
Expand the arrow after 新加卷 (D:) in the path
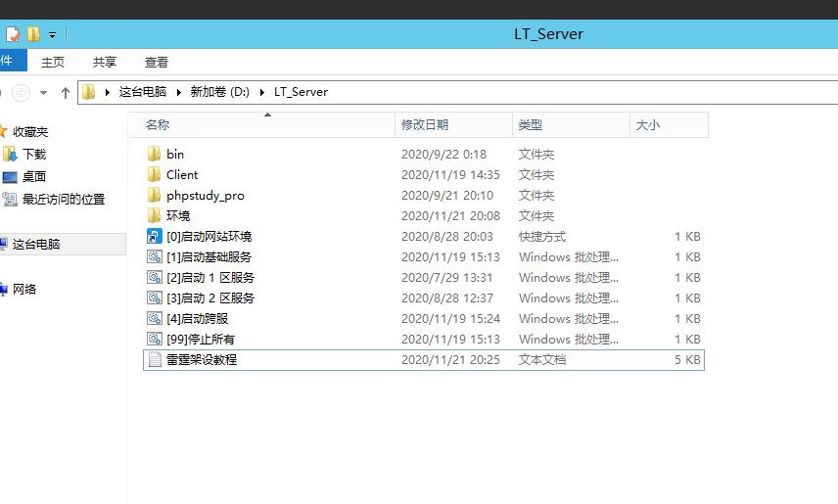(x=262, y=92)
